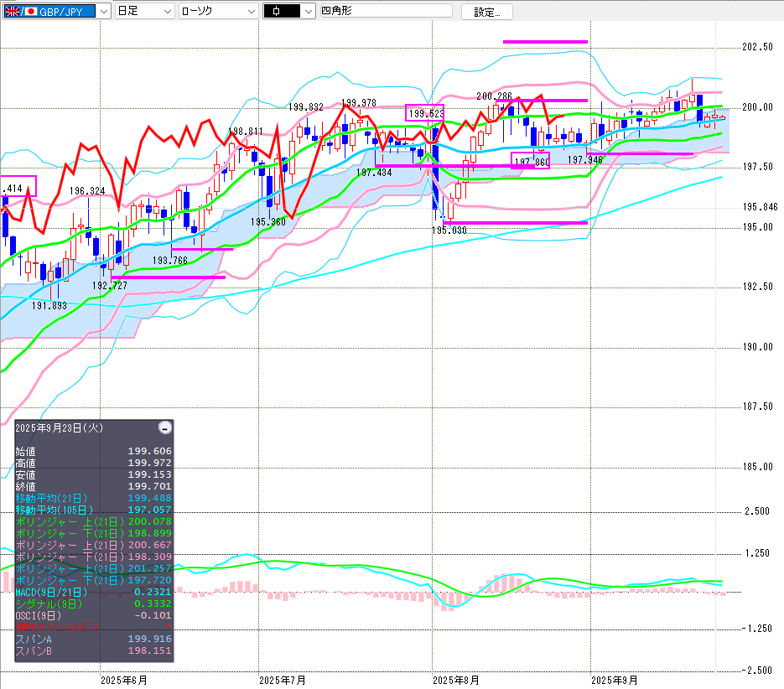Screen dimensions: 784x689
Task: Select the boxed 197.860 price label
Action: [530, 161]
